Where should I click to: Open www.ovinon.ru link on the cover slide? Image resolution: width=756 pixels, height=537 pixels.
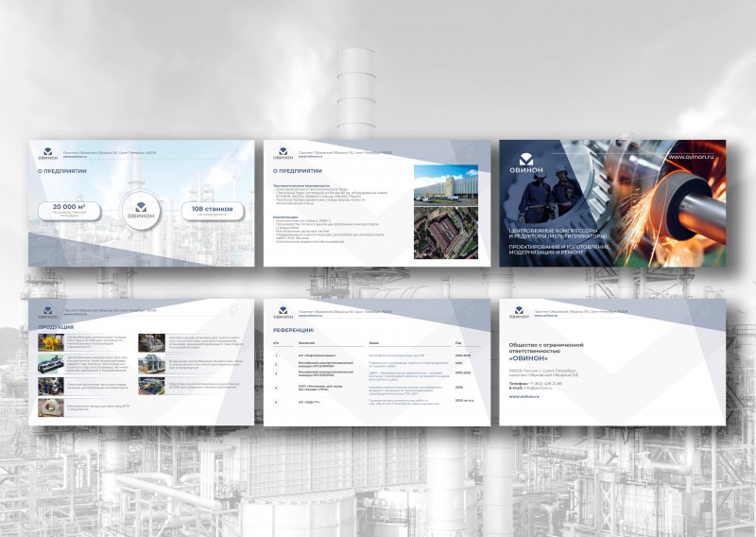[691, 157]
